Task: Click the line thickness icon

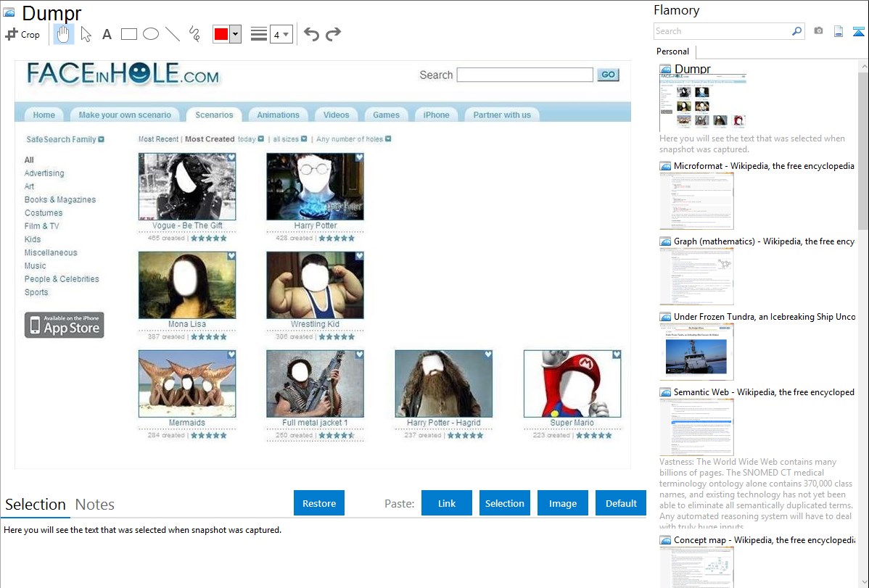Action: (259, 34)
